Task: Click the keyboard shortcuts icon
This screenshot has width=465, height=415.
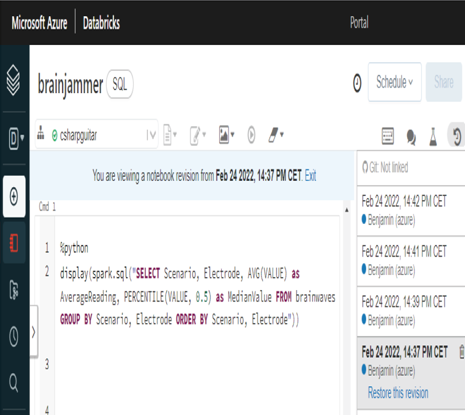Action: click(x=388, y=136)
